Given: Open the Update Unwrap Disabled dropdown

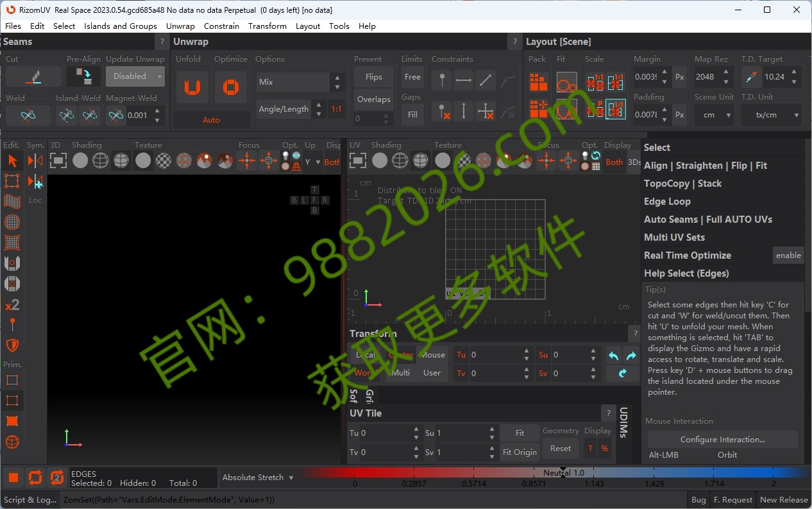Looking at the screenshot, I should tap(135, 76).
